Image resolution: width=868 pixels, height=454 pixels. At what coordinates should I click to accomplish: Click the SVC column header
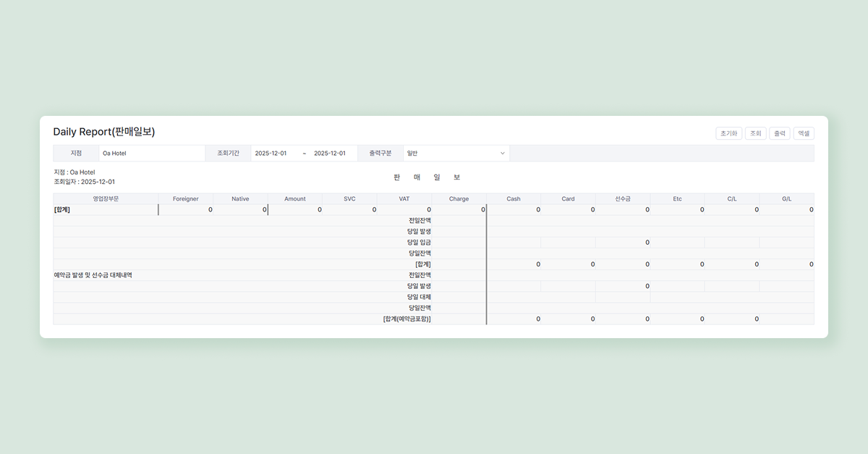[349, 198]
